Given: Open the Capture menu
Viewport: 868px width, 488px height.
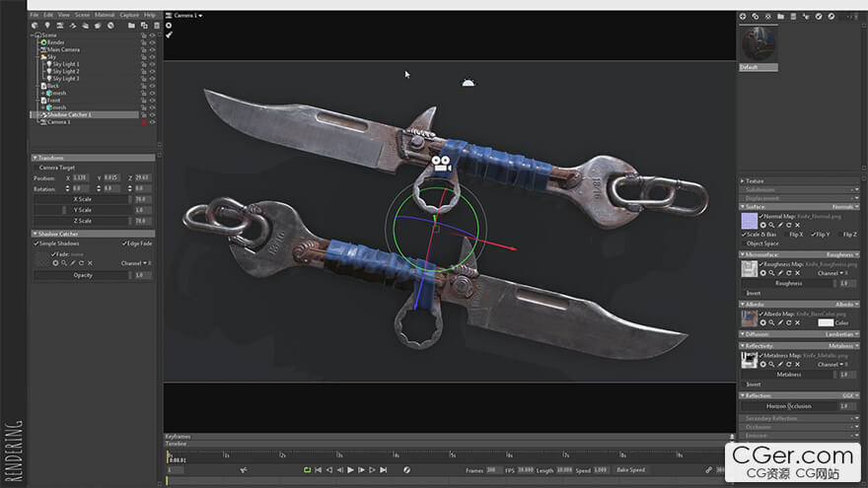Looking at the screenshot, I should [129, 15].
